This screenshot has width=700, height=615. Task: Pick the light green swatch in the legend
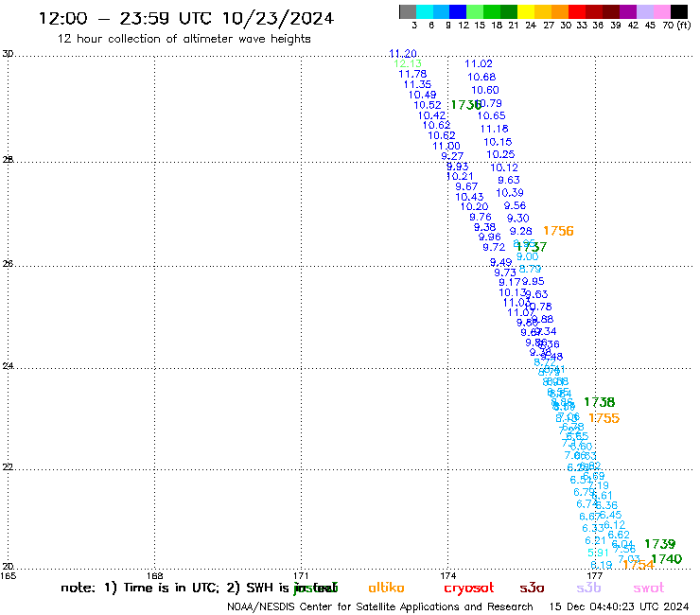tap(475, 11)
